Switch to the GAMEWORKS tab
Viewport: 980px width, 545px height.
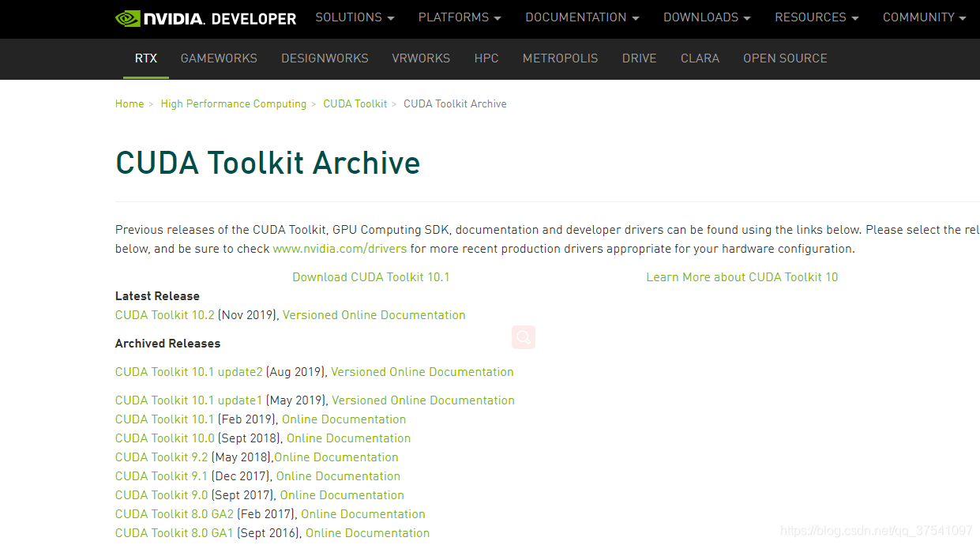219,58
